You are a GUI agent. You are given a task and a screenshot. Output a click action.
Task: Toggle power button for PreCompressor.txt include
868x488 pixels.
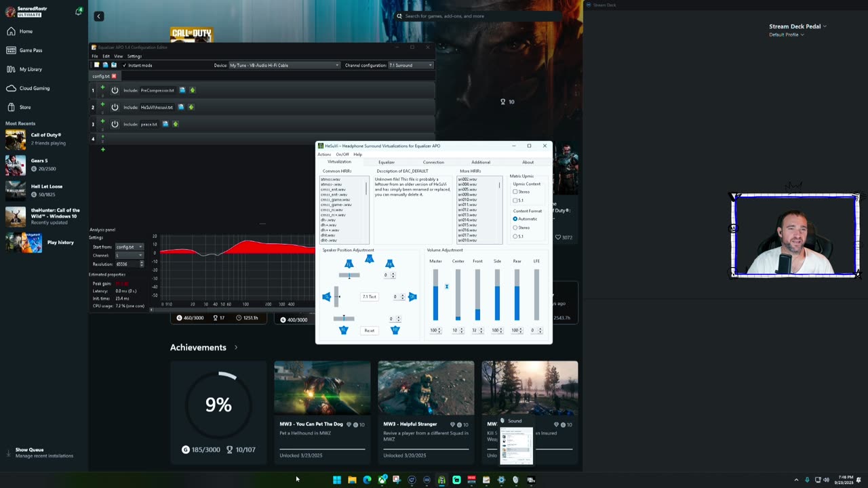pos(115,90)
